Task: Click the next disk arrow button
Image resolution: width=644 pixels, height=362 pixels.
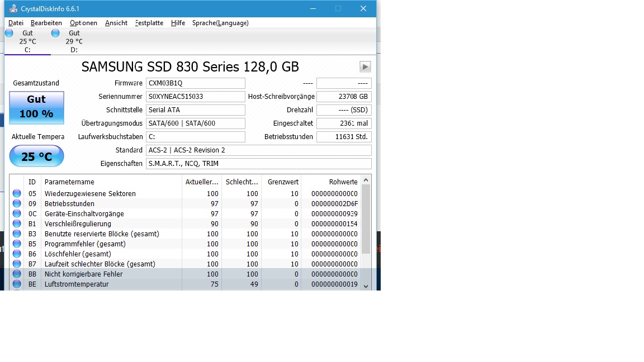Action: tap(365, 66)
